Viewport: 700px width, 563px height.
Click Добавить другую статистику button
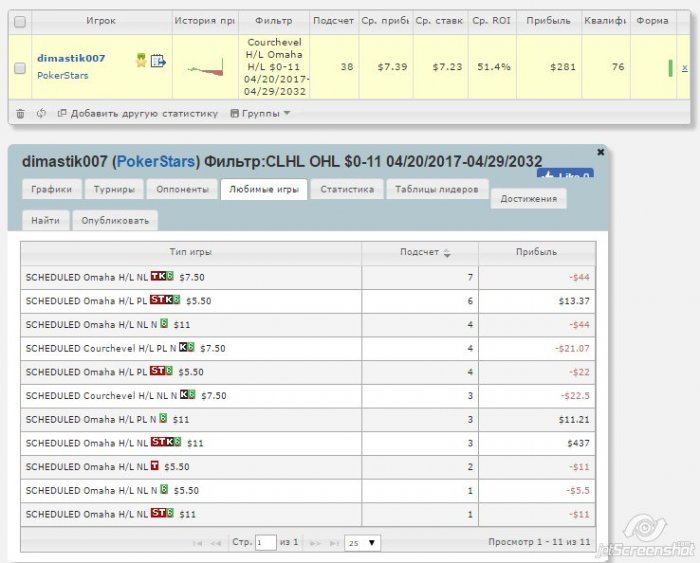pos(138,113)
